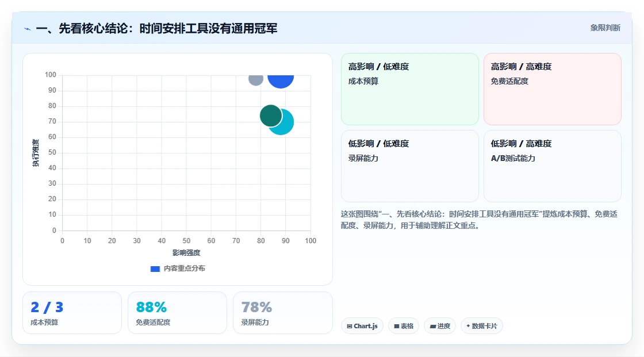Click the 2 / 3 成本预算 stat card
Screen dimensions: 644x357
[x=72, y=313]
